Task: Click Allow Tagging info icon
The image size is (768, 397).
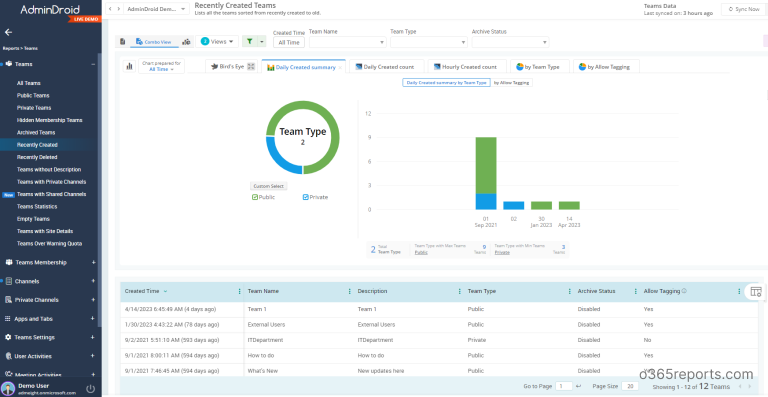Action: pos(684,291)
